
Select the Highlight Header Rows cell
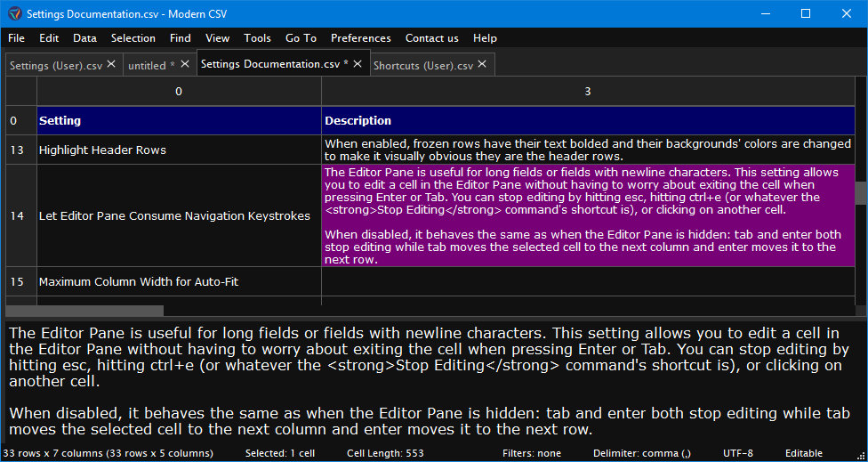[179, 150]
